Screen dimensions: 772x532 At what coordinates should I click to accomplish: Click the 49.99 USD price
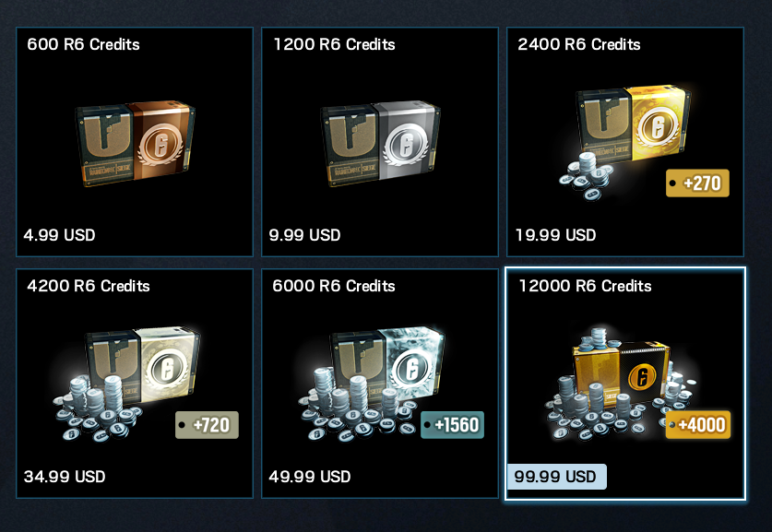point(310,477)
